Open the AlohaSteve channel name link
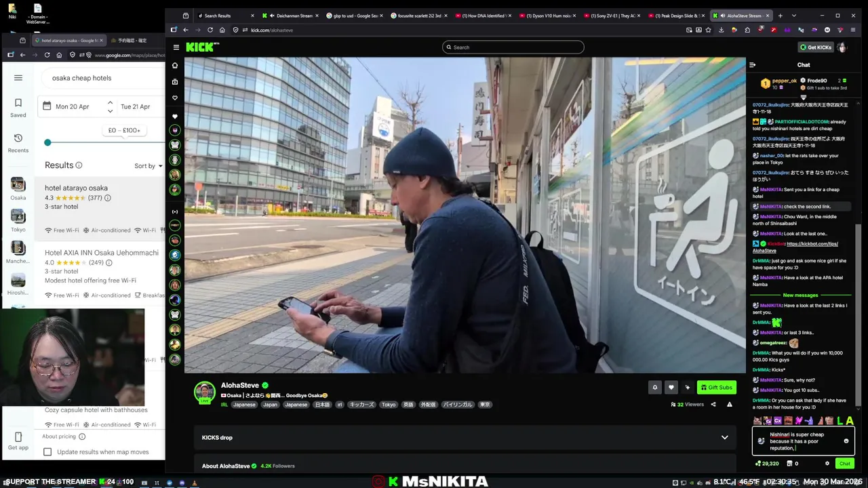 pyautogui.click(x=239, y=386)
